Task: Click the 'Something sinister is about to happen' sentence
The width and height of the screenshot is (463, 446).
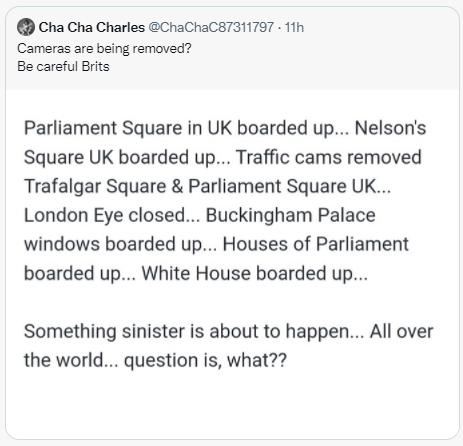Action: 187,332
